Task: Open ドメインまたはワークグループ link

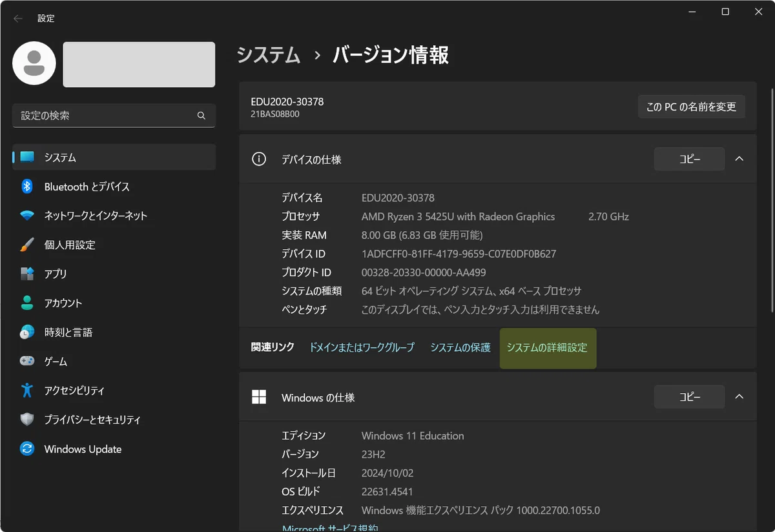Action: click(362, 347)
